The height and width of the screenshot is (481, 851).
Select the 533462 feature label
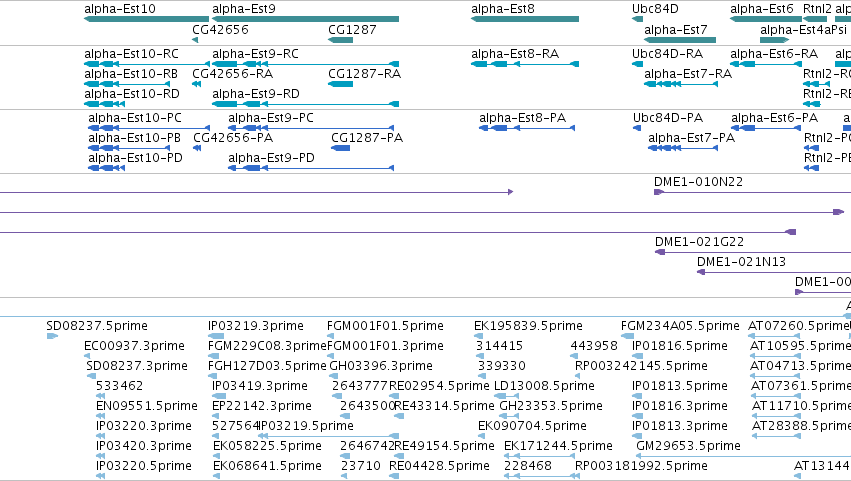tap(119, 386)
